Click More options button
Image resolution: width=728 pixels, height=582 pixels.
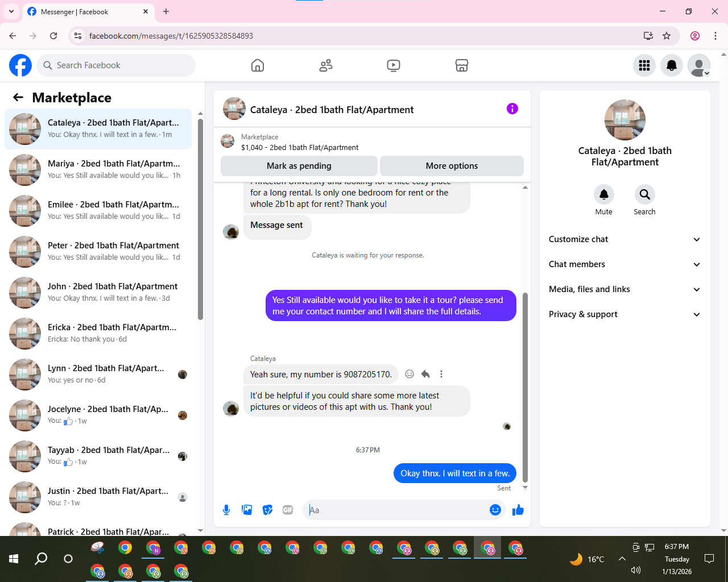coord(452,166)
